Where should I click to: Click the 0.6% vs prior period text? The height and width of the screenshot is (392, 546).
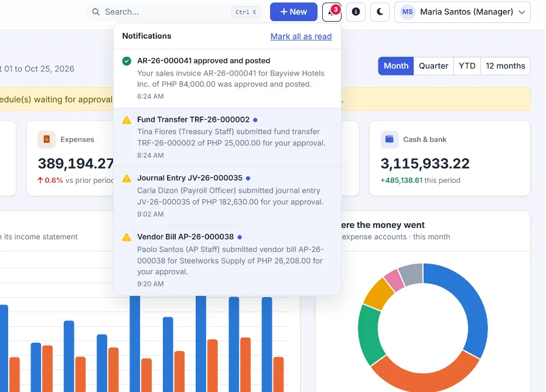click(x=76, y=180)
